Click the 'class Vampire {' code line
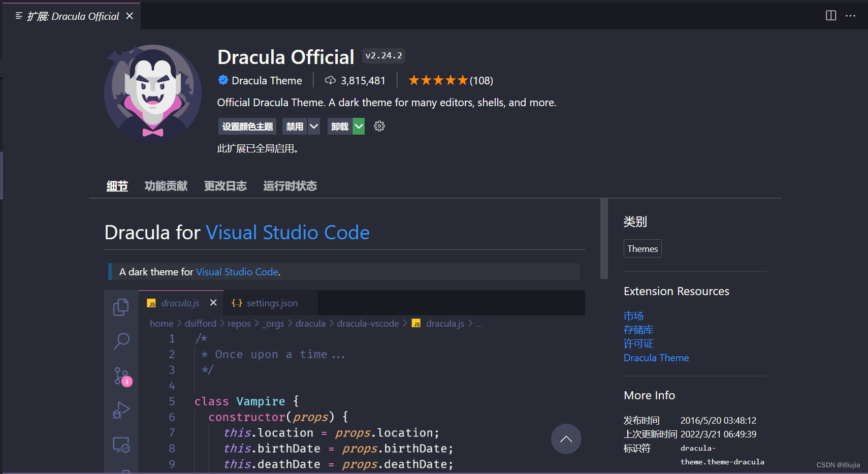This screenshot has width=868, height=474. pos(247,401)
